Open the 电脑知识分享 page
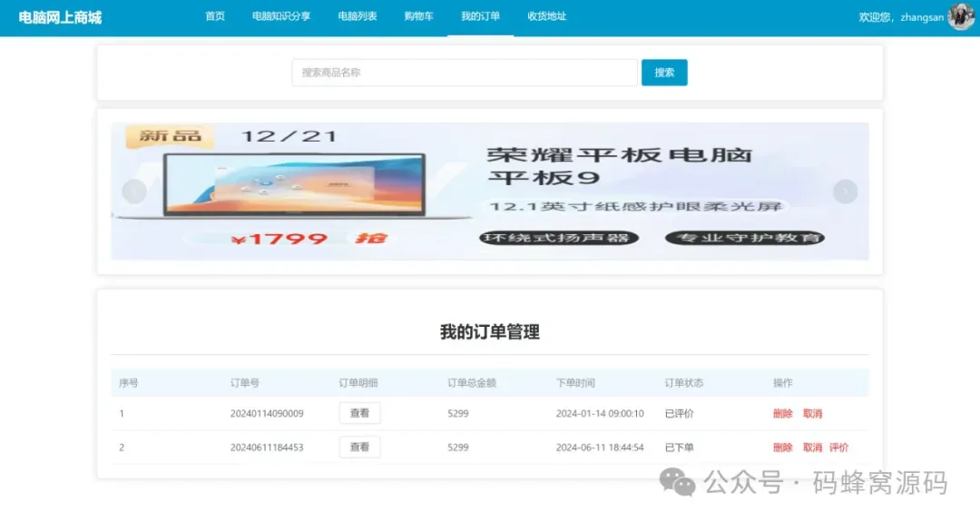Viewport: 980px width, 522px height. [281, 16]
